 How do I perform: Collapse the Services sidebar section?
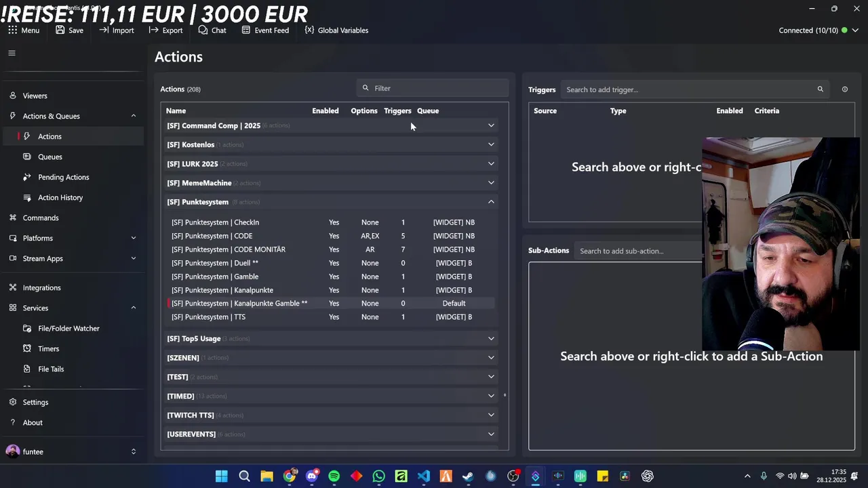[133, 308]
